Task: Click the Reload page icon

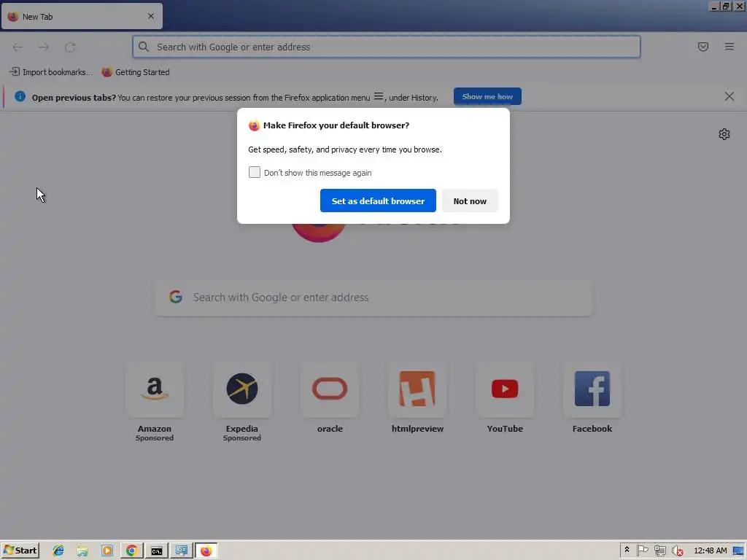Action: pos(70,47)
